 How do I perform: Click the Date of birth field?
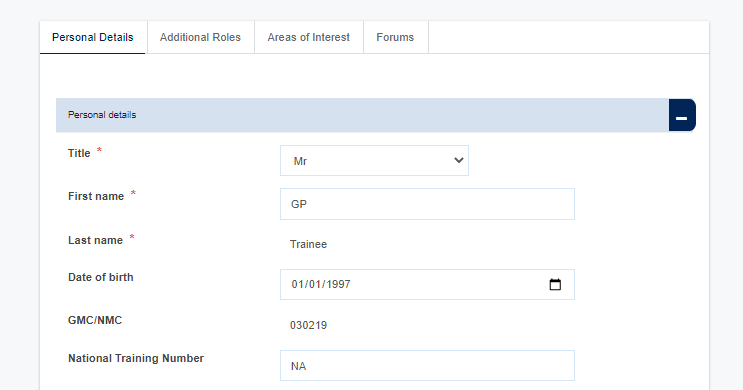click(x=427, y=284)
